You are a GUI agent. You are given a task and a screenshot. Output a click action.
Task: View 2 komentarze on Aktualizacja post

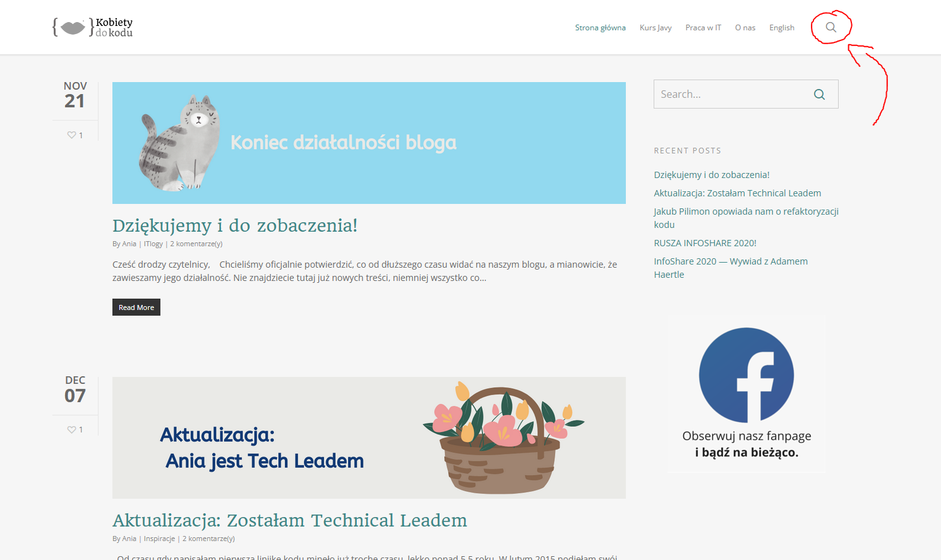[x=208, y=539]
